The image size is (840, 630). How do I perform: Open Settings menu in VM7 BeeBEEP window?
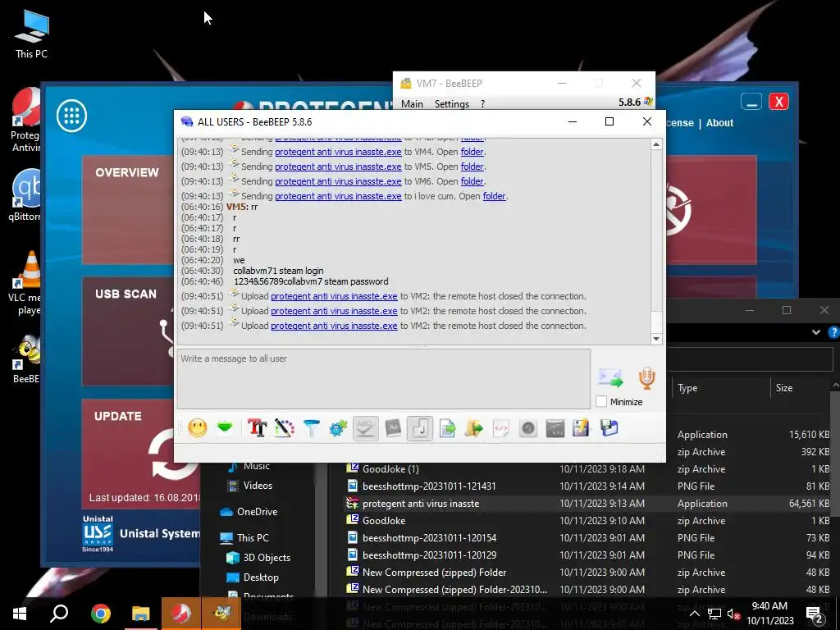452,104
